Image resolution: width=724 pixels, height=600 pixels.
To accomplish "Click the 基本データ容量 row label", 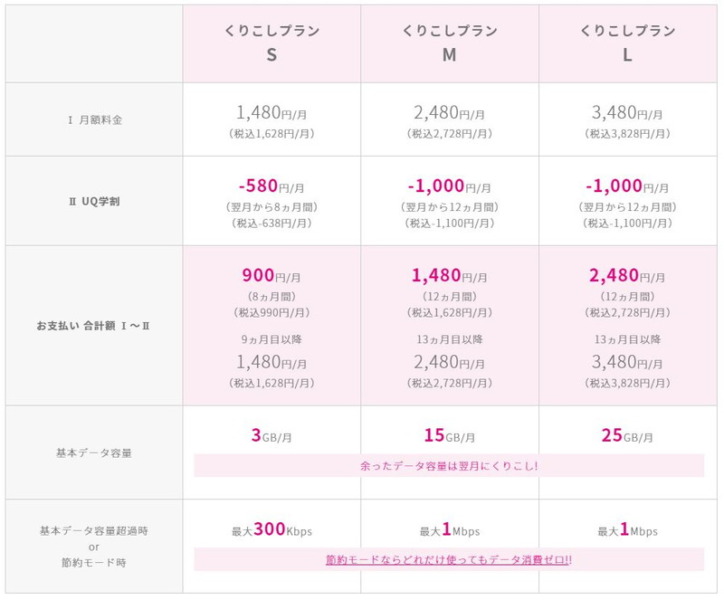I will [94, 453].
